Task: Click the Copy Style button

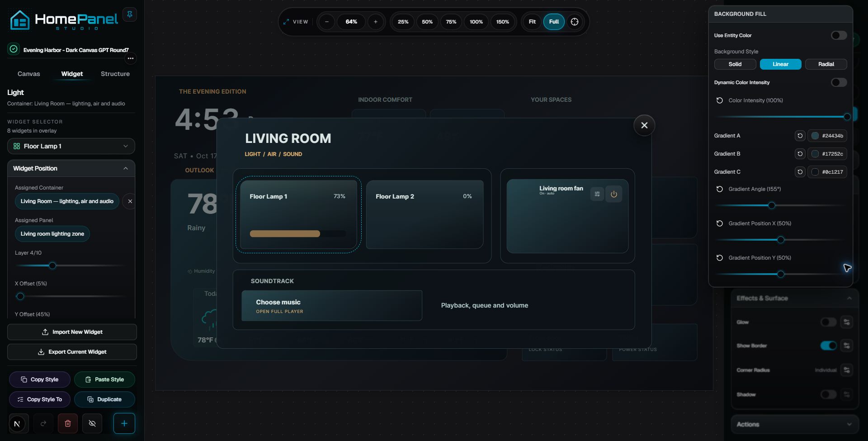Action: (40, 379)
